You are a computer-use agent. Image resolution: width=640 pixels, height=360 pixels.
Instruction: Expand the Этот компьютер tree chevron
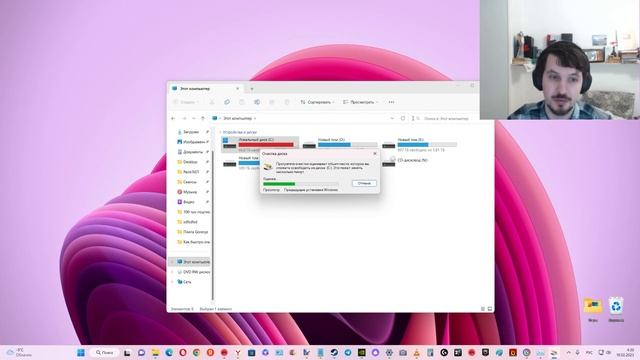click(172, 262)
